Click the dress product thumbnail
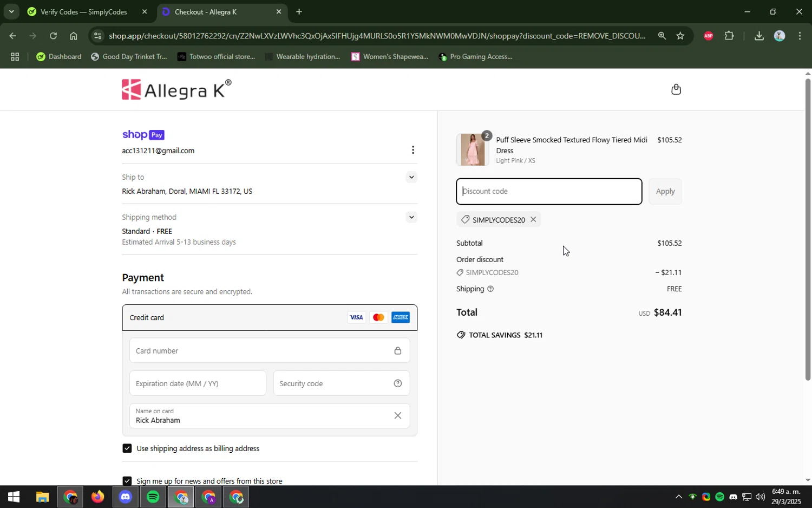Viewport: 812px width, 508px height. 473,149
